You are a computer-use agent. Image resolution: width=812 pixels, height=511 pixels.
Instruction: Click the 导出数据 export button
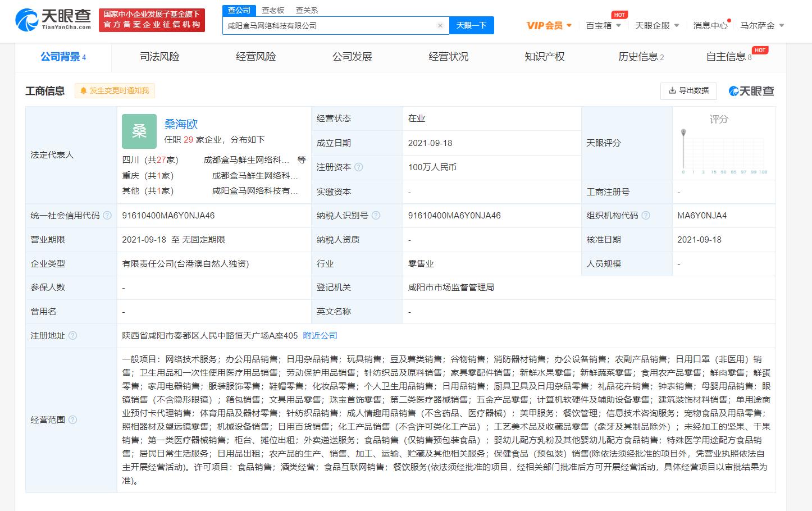pos(688,90)
